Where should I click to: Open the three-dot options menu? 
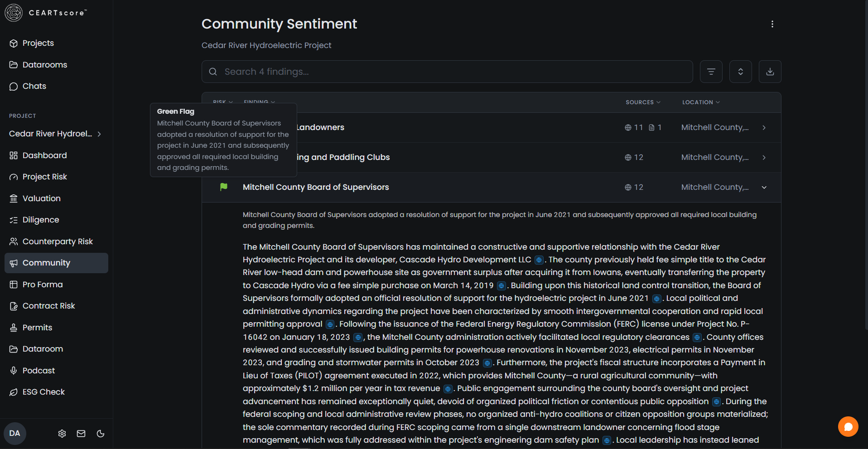[772, 24]
